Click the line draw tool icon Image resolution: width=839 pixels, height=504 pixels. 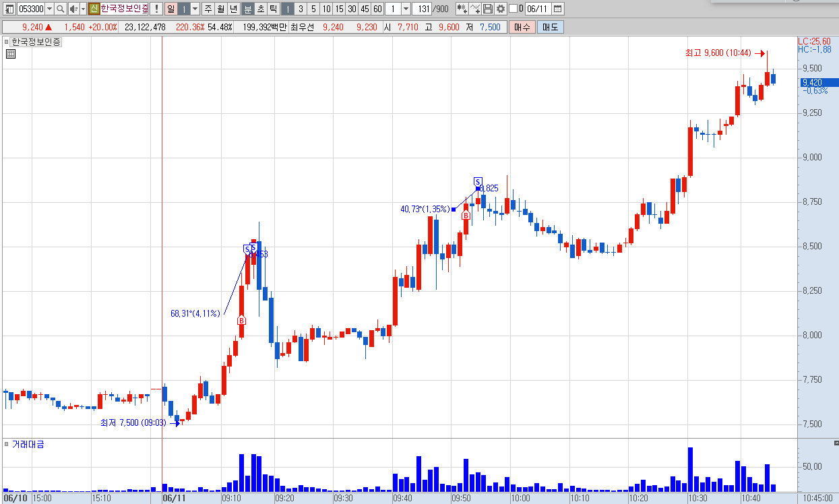[x=475, y=9]
